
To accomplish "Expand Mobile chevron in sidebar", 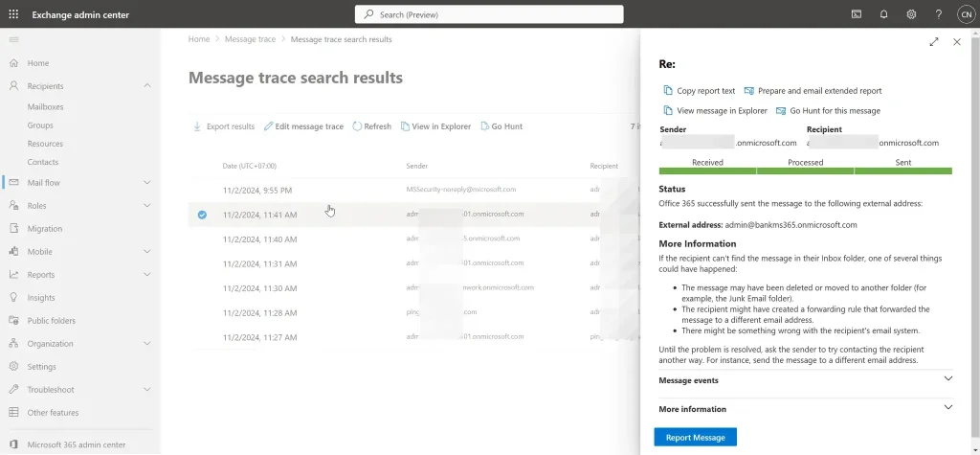I will [147, 252].
